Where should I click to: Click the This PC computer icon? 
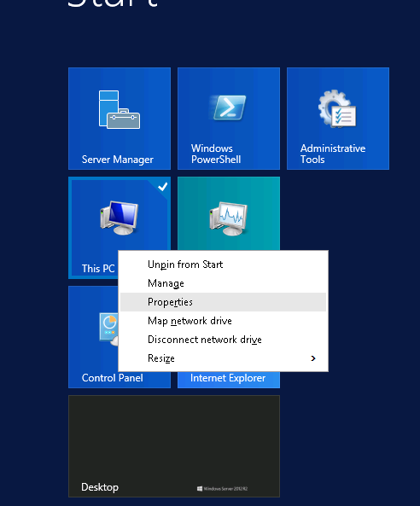coord(120,218)
